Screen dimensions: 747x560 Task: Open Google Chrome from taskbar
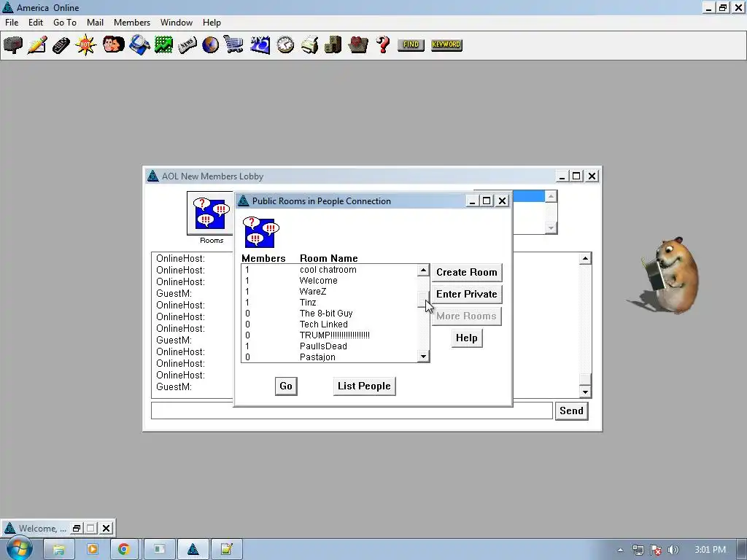click(124, 550)
